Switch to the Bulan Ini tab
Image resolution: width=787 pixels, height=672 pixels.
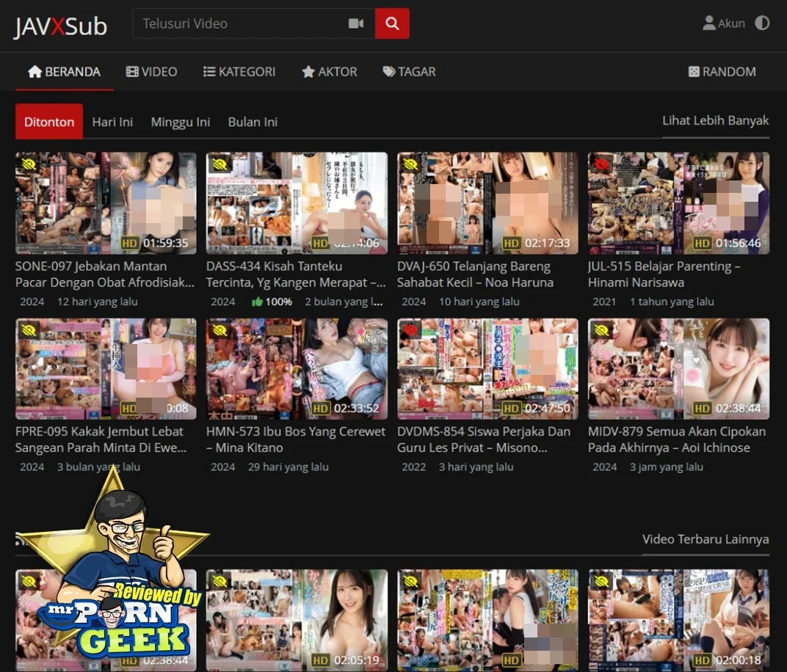(x=253, y=122)
